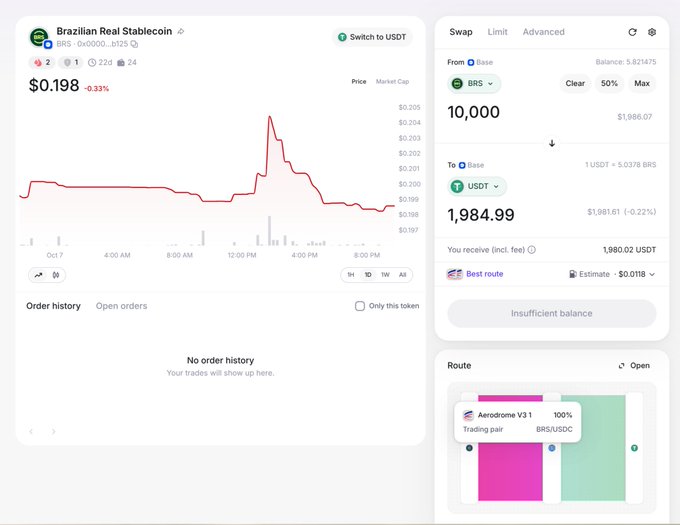Click the USDT node icon in route diagram
This screenshot has width=680, height=525.
pyautogui.click(x=634, y=448)
